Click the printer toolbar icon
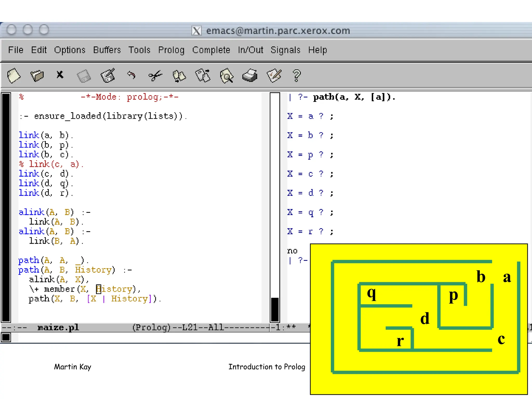 [250, 76]
